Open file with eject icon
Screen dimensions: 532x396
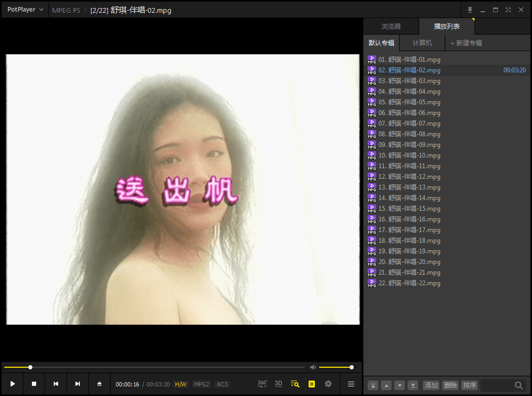pyautogui.click(x=99, y=384)
